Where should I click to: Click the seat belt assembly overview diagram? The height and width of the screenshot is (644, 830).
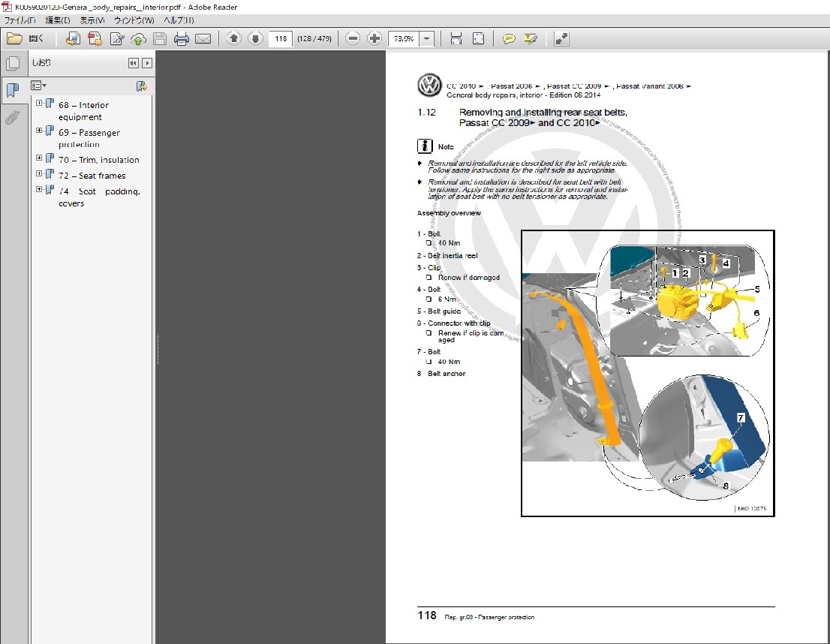(x=648, y=373)
